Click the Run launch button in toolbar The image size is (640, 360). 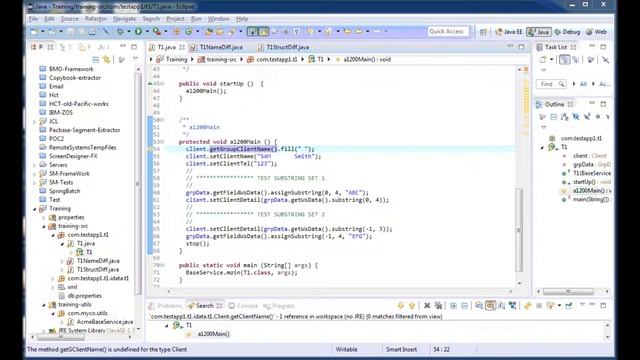coord(138,31)
